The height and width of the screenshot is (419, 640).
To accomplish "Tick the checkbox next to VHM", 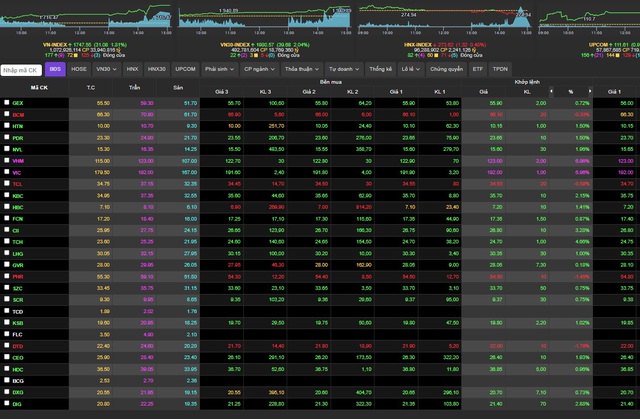I will (7, 160).
